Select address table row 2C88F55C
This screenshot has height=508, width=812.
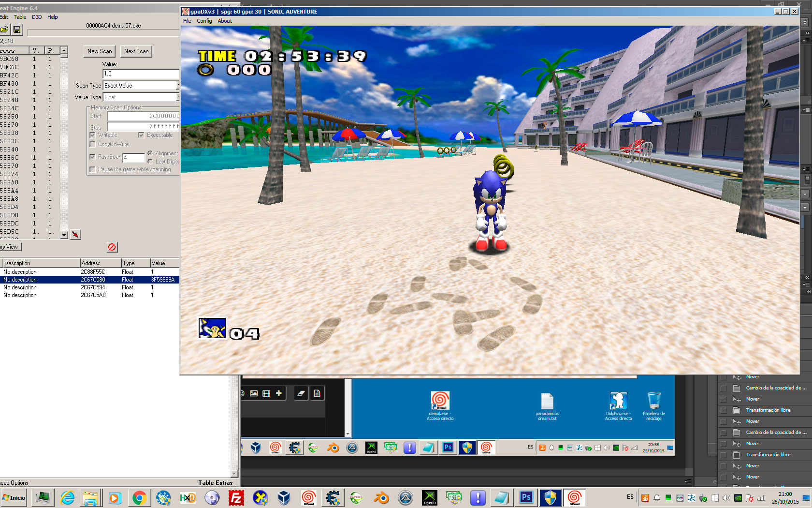click(90, 272)
